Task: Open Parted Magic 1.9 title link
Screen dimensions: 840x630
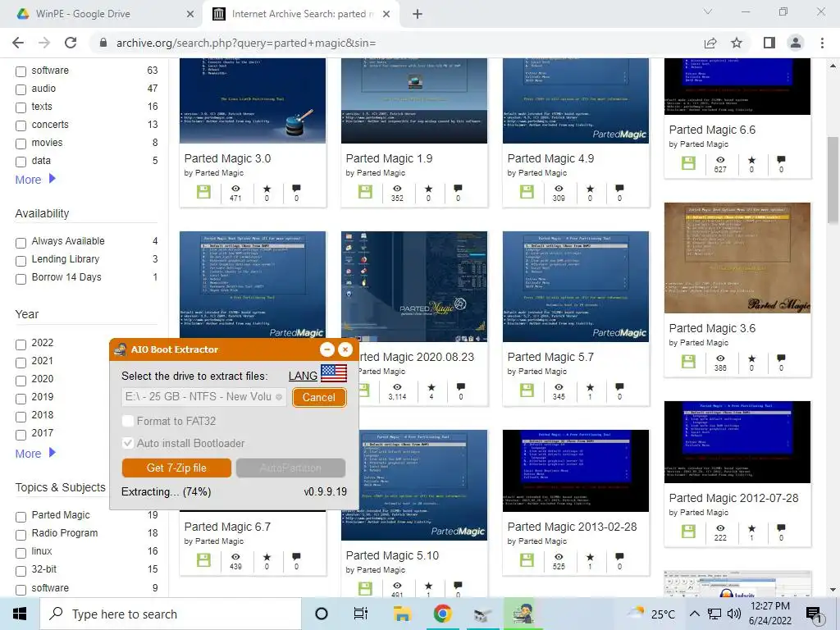Action: click(389, 158)
